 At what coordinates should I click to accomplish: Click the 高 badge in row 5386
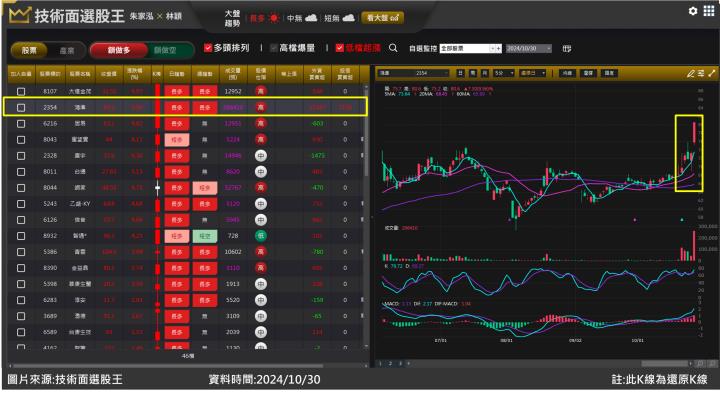point(260,252)
